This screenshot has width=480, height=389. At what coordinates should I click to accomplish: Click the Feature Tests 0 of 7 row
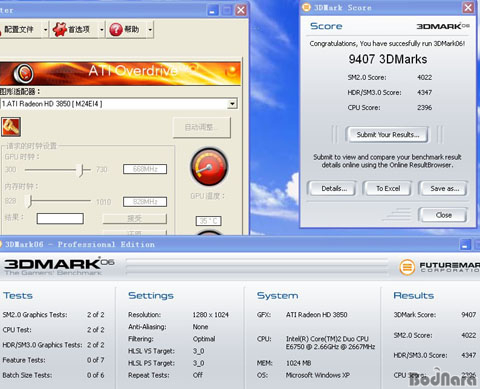point(53,360)
